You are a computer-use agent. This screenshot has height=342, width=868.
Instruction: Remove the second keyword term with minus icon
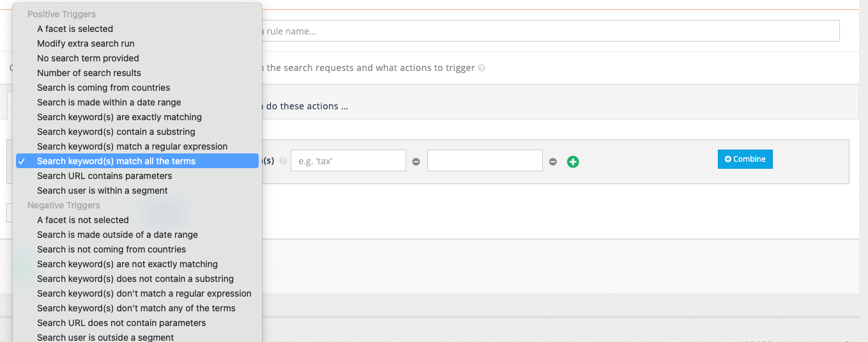pyautogui.click(x=553, y=162)
